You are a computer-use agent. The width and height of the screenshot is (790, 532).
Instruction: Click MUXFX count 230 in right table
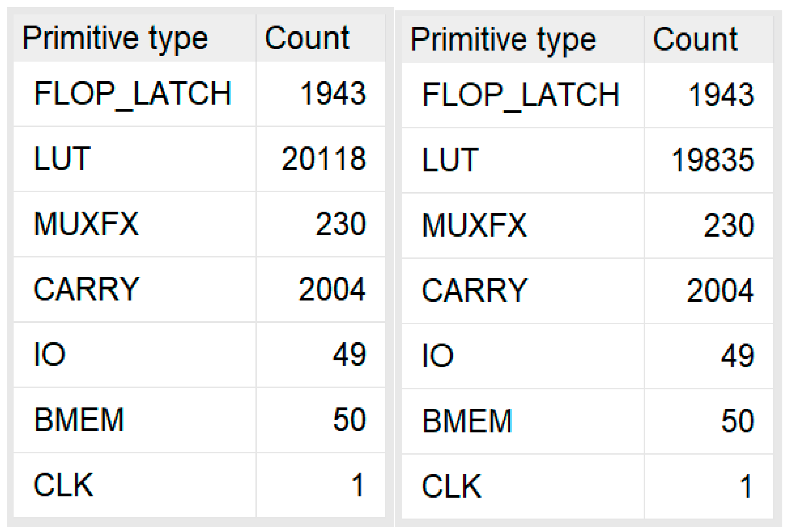[x=729, y=225]
